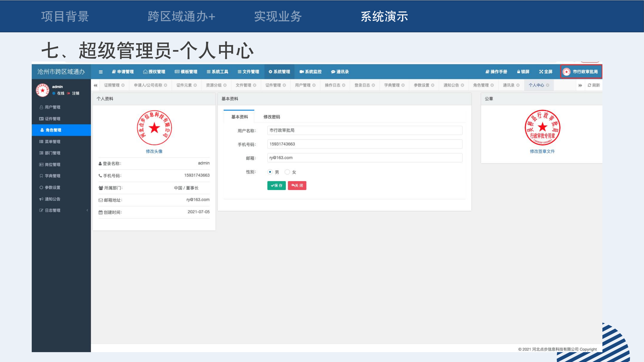Viewport: 644px width, 362px height.
Task: Click the green 保存 button
Action: 276,185
